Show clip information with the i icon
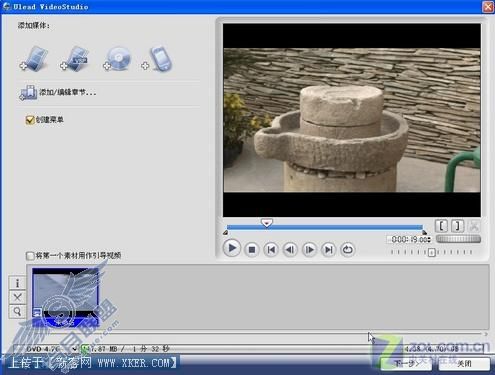Image resolution: width=495 pixels, height=375 pixels. pos(17,283)
